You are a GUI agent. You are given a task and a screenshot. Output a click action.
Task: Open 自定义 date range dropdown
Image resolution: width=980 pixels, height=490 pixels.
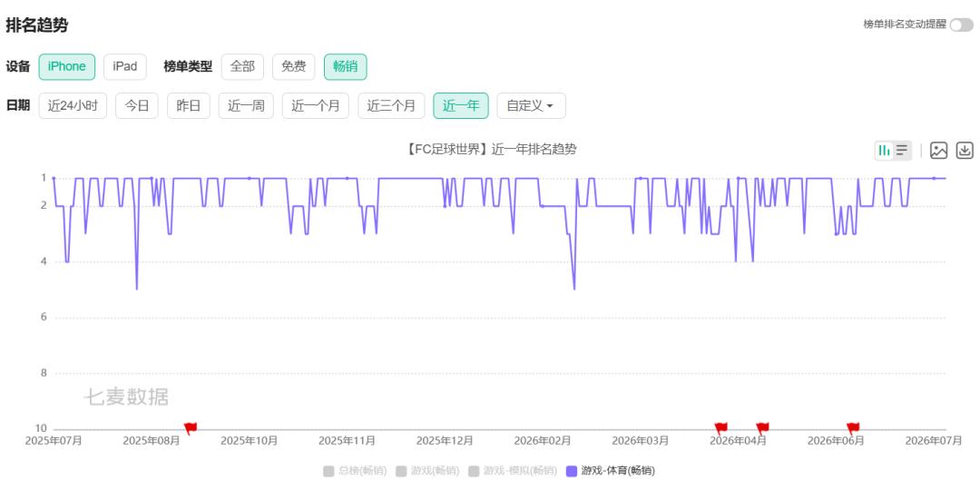[x=531, y=105]
